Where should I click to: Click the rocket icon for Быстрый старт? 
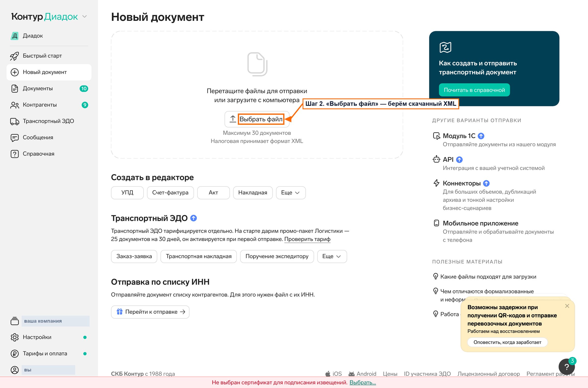tap(14, 56)
